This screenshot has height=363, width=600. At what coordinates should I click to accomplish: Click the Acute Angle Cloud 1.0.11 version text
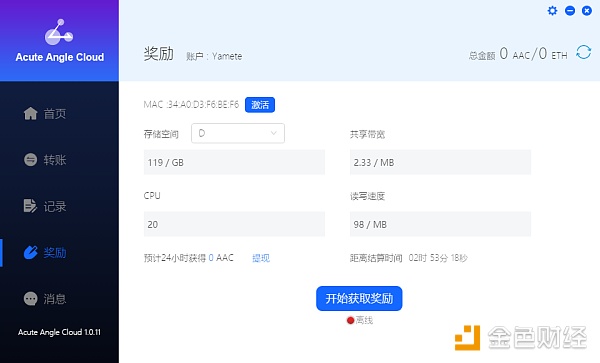pyautogui.click(x=59, y=332)
